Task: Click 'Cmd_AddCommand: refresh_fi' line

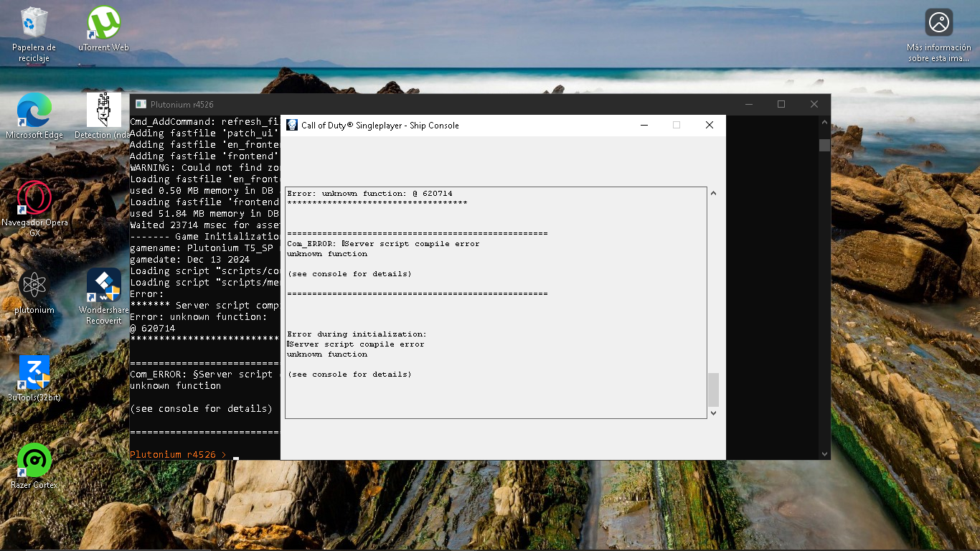Action: point(204,122)
